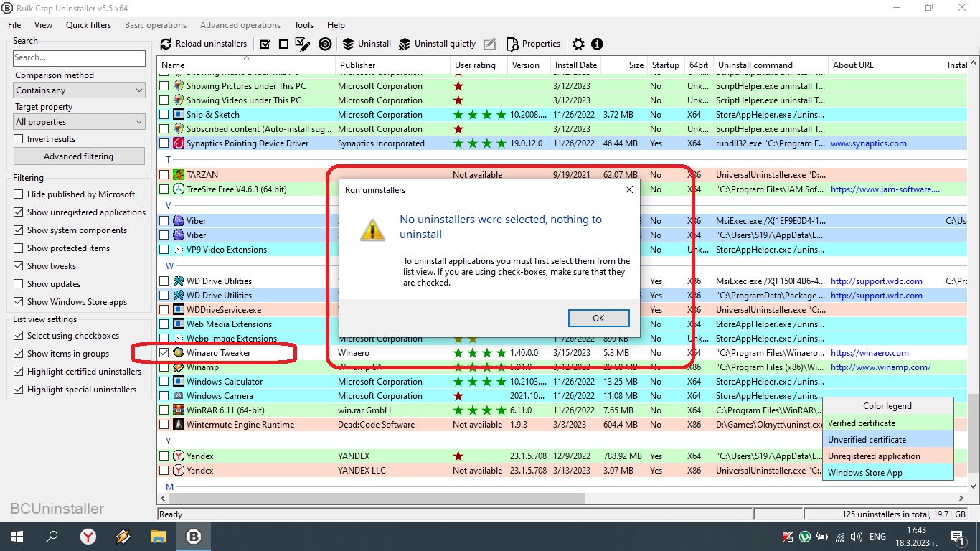Click the Verified certificate legend color
Screen dimensions: 980x551
(x=887, y=423)
